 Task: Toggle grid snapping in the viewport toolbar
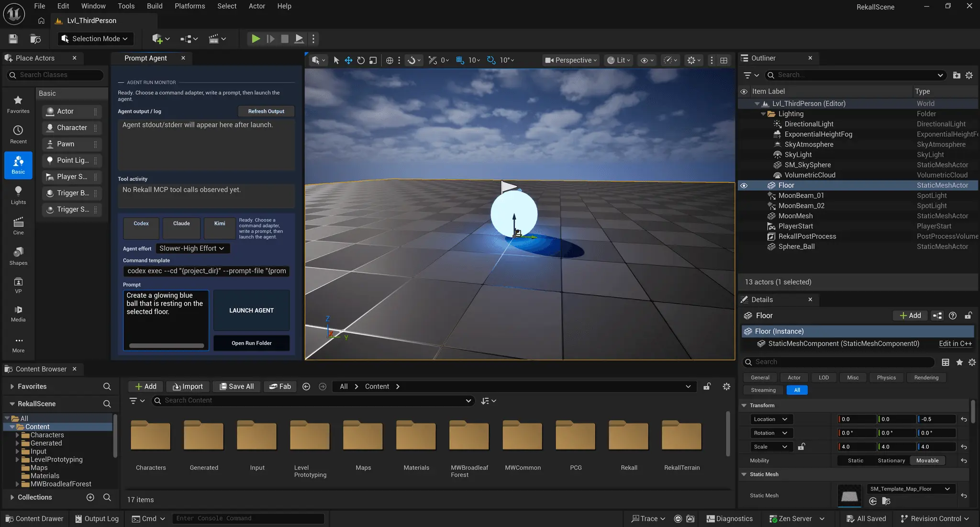tap(460, 60)
